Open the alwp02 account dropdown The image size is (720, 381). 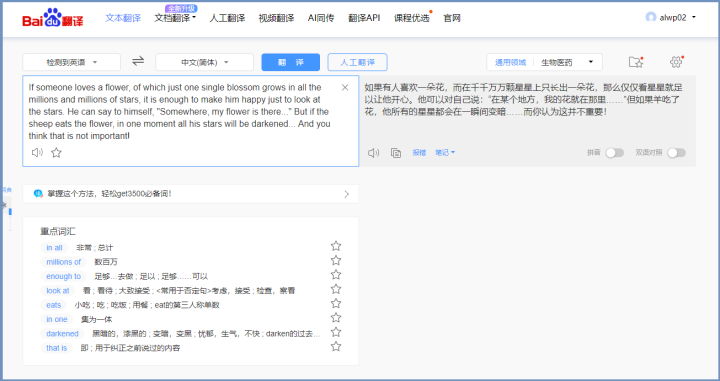point(694,17)
